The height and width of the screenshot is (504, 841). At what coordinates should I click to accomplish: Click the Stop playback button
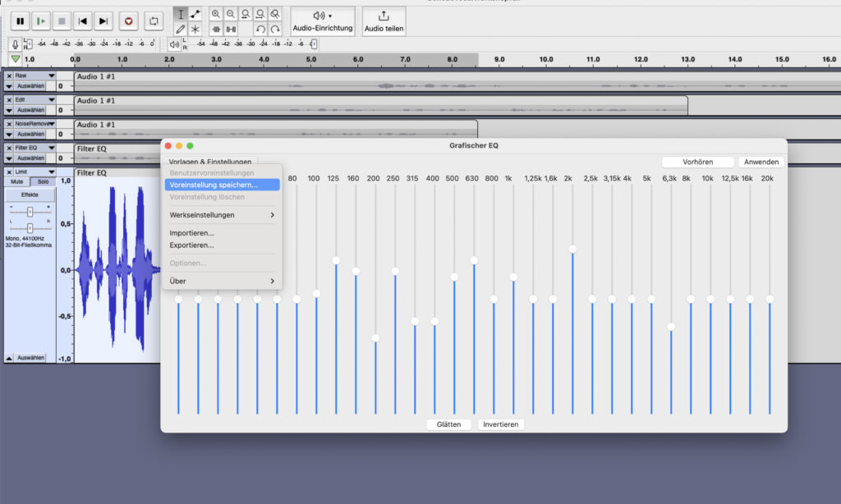62,21
